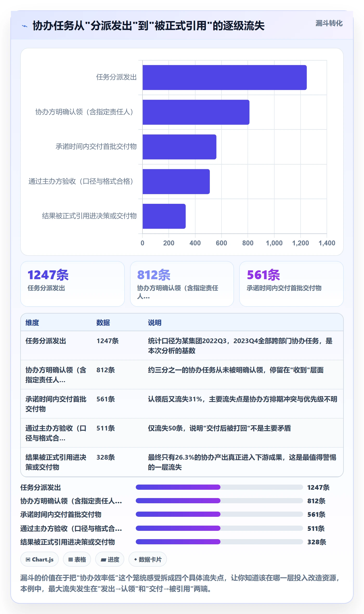
Task: Select the 561条 table cell
Action: click(106, 399)
